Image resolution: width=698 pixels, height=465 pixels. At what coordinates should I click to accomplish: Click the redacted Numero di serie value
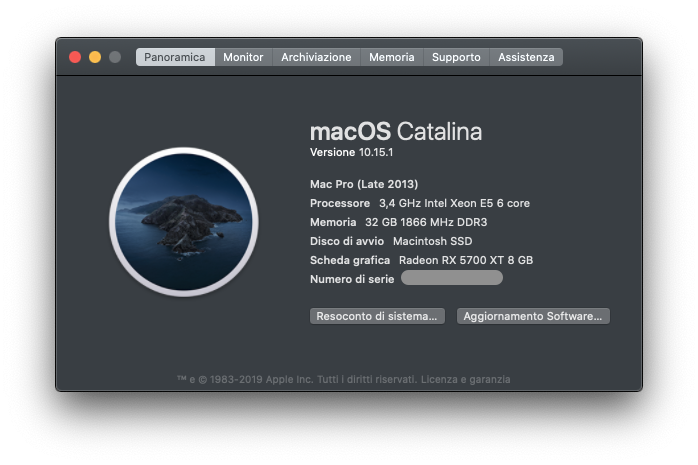click(x=452, y=278)
